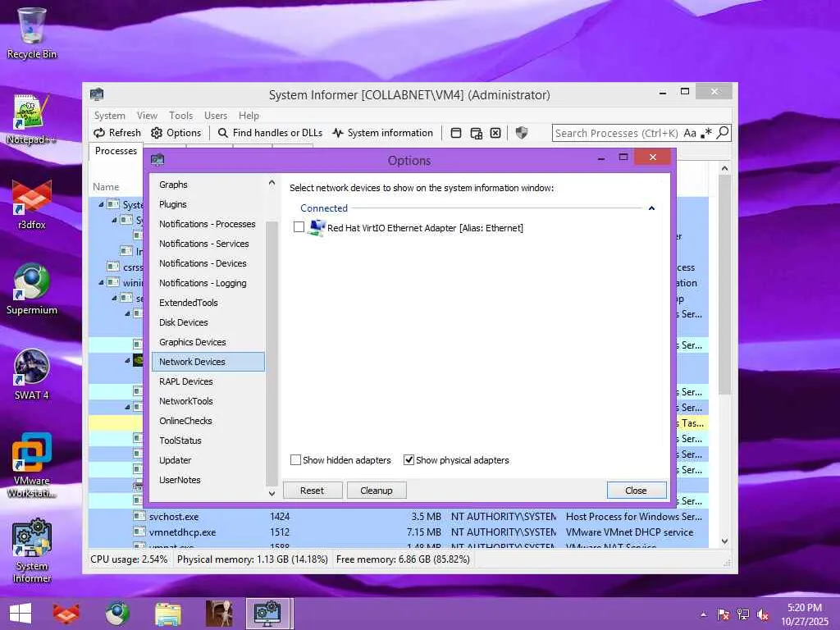This screenshot has width=840, height=630.
Task: Select Notifications - Processes section
Action: 208,224
